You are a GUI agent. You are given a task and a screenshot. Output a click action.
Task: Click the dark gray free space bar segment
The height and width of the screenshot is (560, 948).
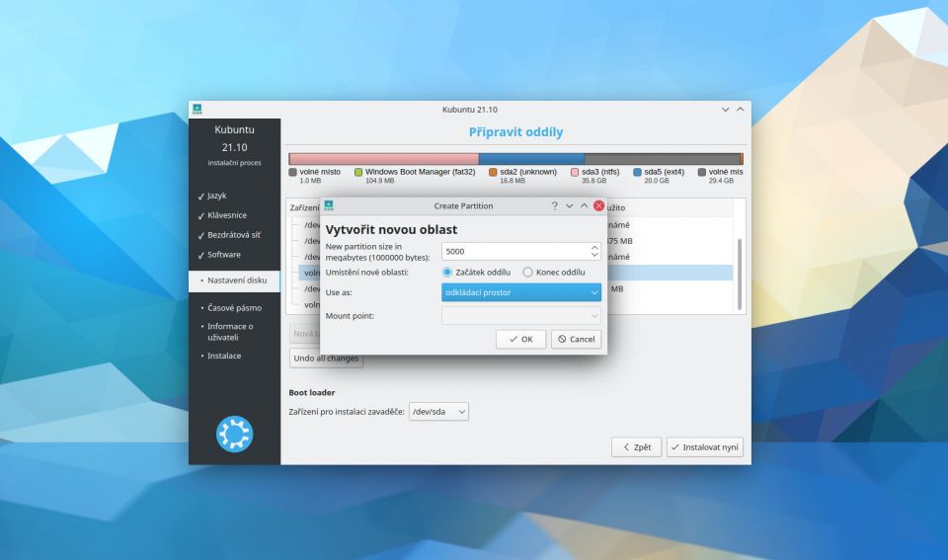[x=662, y=159]
